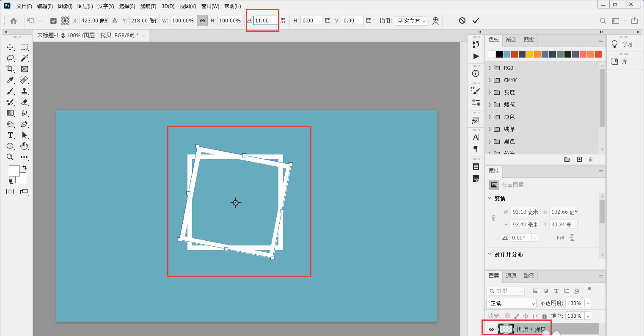Image resolution: width=644 pixels, height=336 pixels.
Task: Reset default foreground and background colors
Action: tap(11, 181)
